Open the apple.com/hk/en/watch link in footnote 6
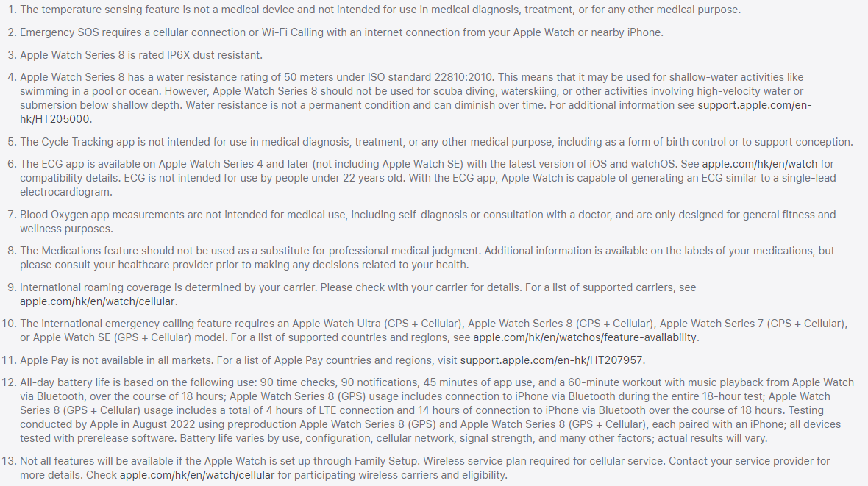This screenshot has height=486, width=868. 759,164
